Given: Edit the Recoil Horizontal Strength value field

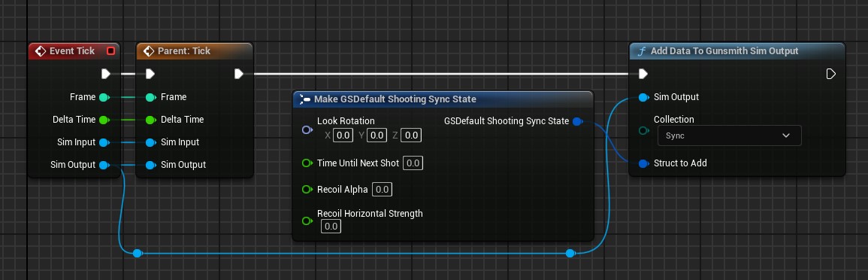Looking at the screenshot, I should pos(331,227).
